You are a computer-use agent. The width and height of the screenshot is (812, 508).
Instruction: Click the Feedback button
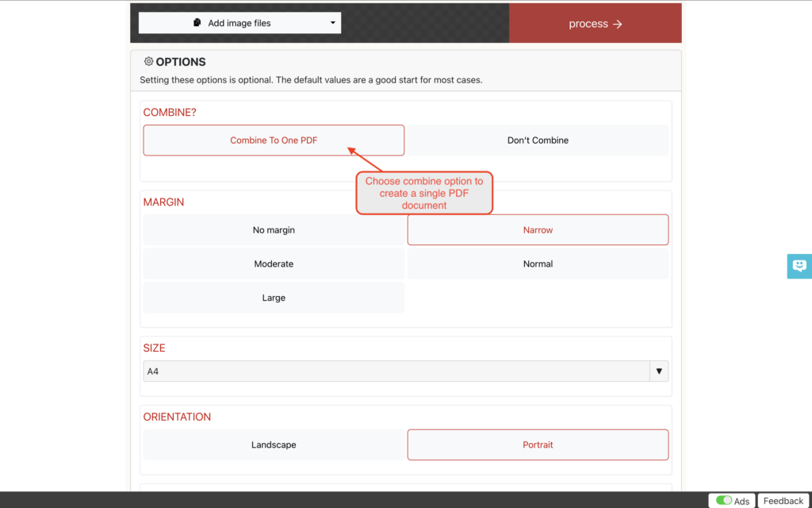(x=783, y=501)
